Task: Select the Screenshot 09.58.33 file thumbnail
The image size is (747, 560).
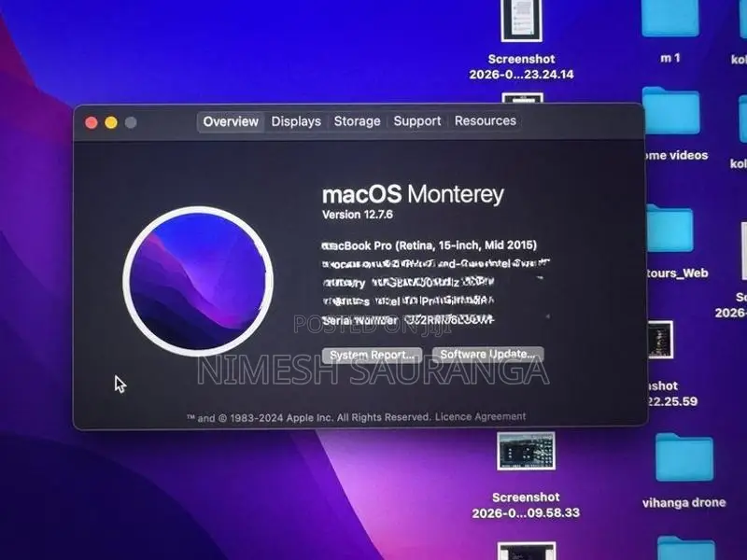Action: click(x=526, y=451)
